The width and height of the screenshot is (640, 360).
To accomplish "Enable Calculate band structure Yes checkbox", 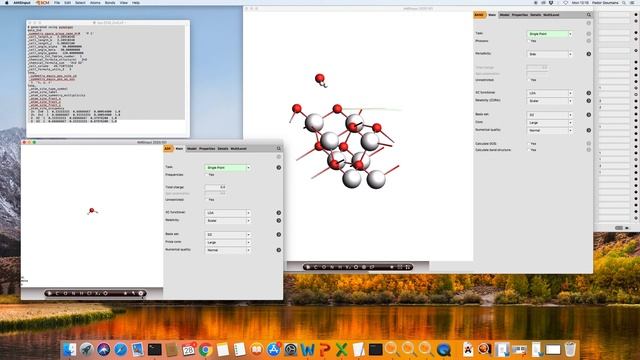I will [x=529, y=150].
